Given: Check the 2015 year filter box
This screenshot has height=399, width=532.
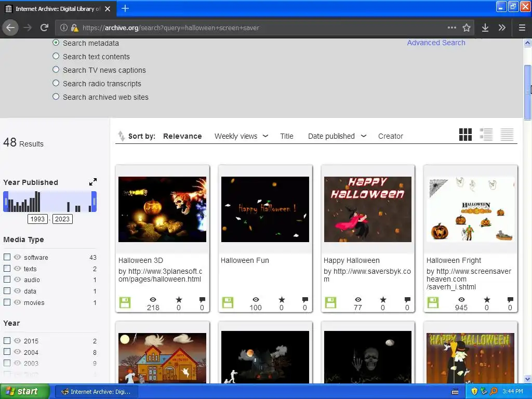Looking at the screenshot, I should tap(7, 340).
